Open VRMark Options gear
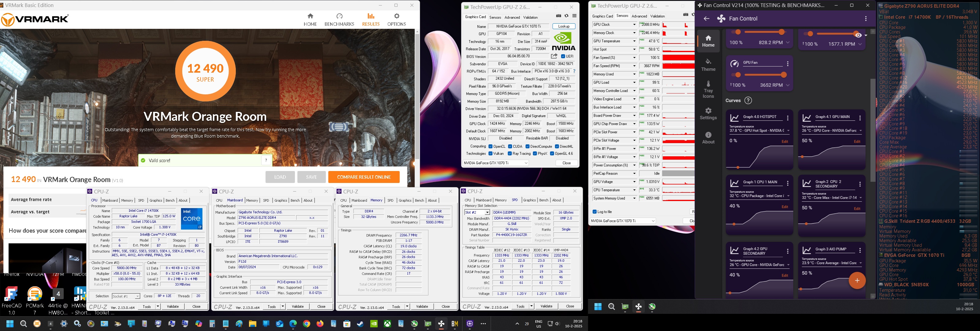 coord(396,19)
